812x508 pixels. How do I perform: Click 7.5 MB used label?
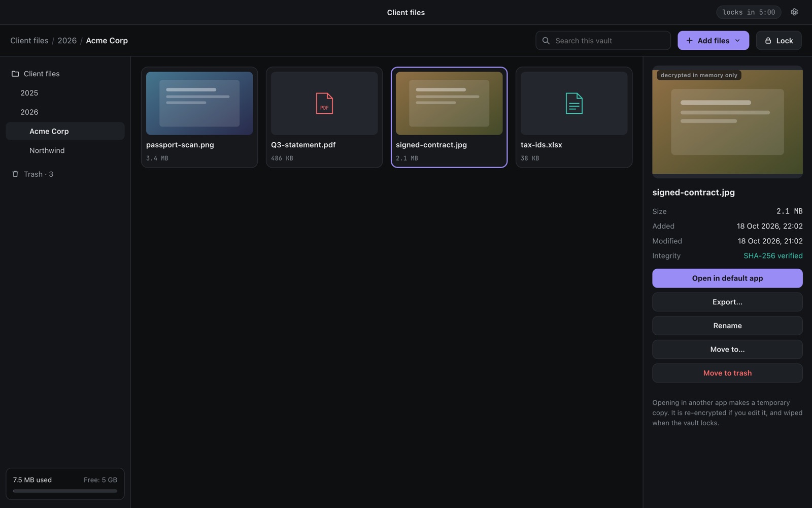pyautogui.click(x=32, y=480)
